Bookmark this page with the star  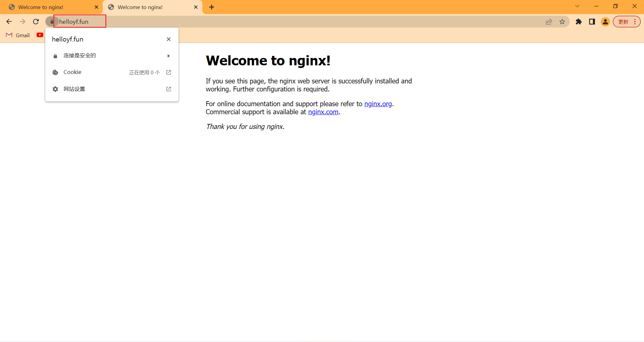pos(562,22)
